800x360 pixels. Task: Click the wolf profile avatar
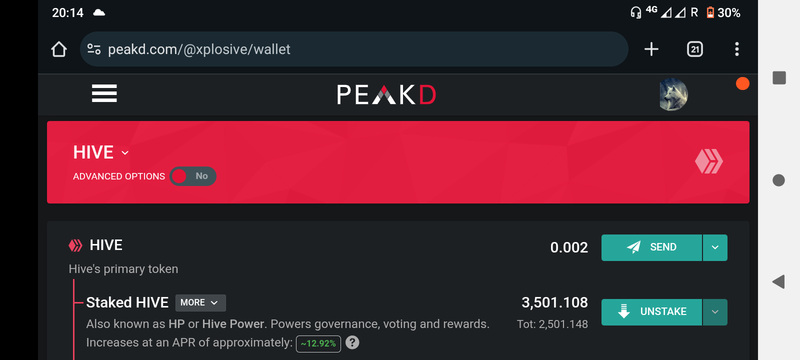(673, 94)
